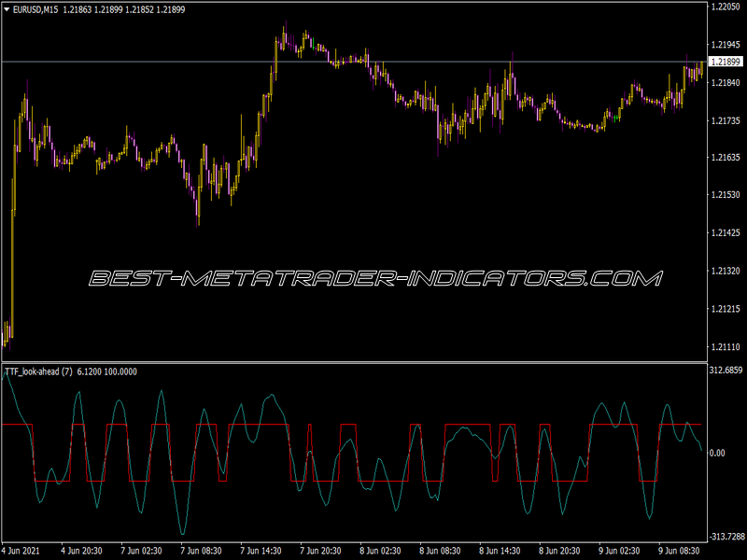Click the -313.7288 indicator scale value
This screenshot has height=560, width=747.
tap(726, 537)
